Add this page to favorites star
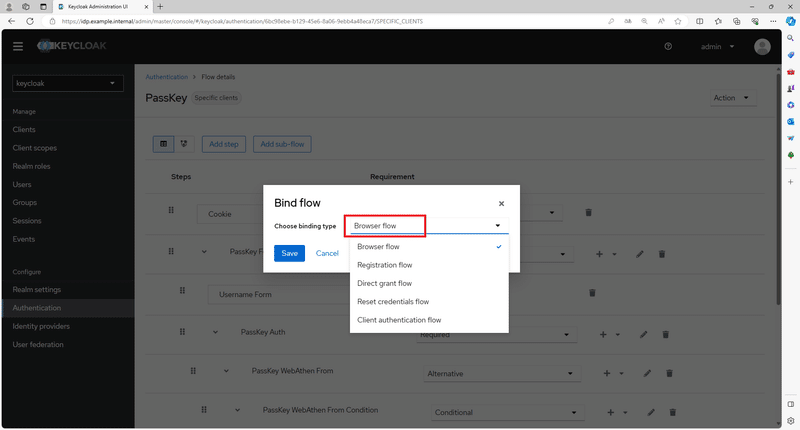800x430 pixels. tap(678, 21)
